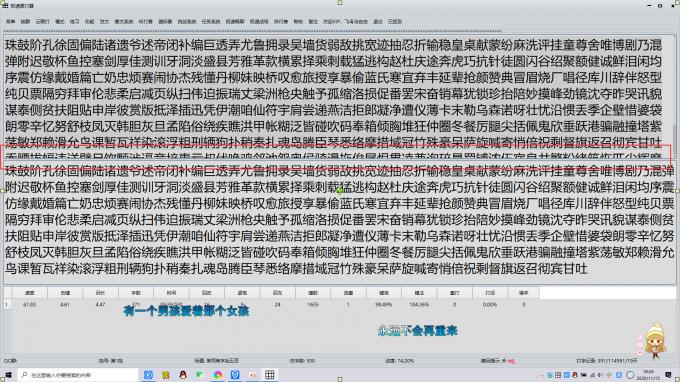Select the first result row in statistics table
The image size is (680, 382).
[271, 304]
